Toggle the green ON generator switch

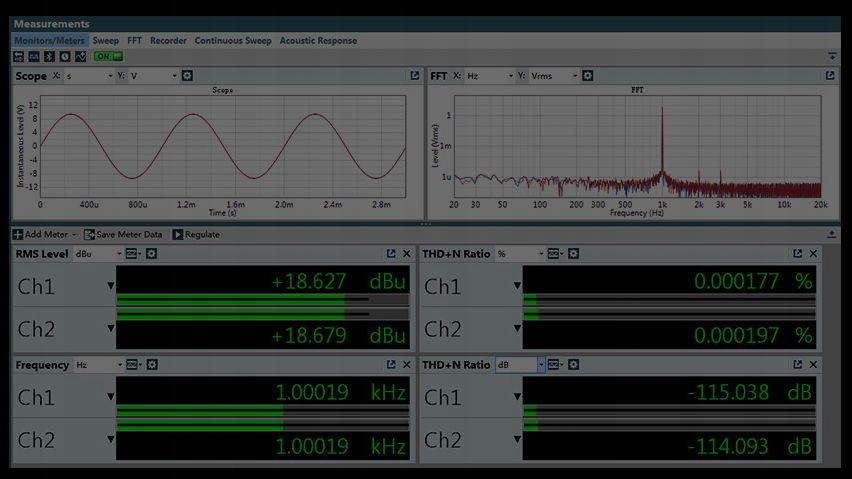(x=108, y=56)
